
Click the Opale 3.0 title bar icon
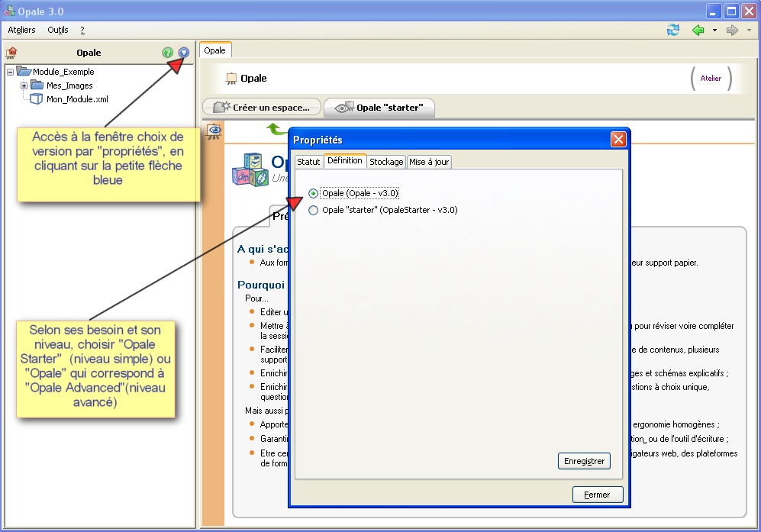pyautogui.click(x=9, y=10)
